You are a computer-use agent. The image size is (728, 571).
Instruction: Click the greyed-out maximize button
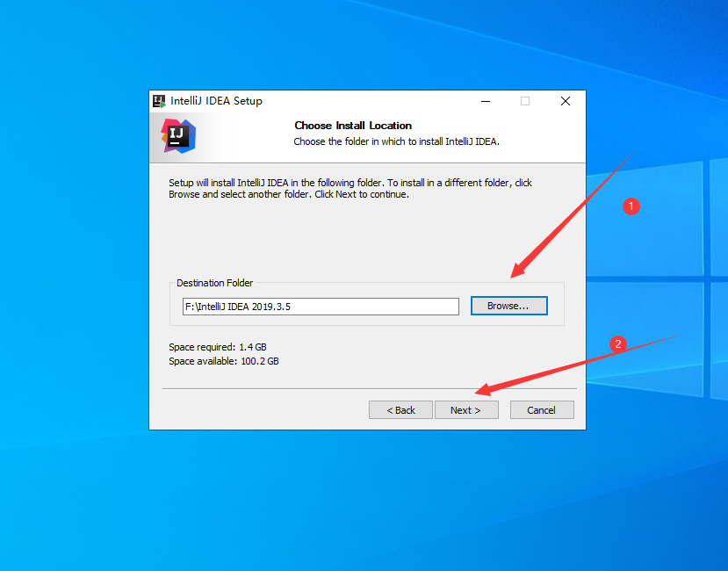(x=525, y=101)
